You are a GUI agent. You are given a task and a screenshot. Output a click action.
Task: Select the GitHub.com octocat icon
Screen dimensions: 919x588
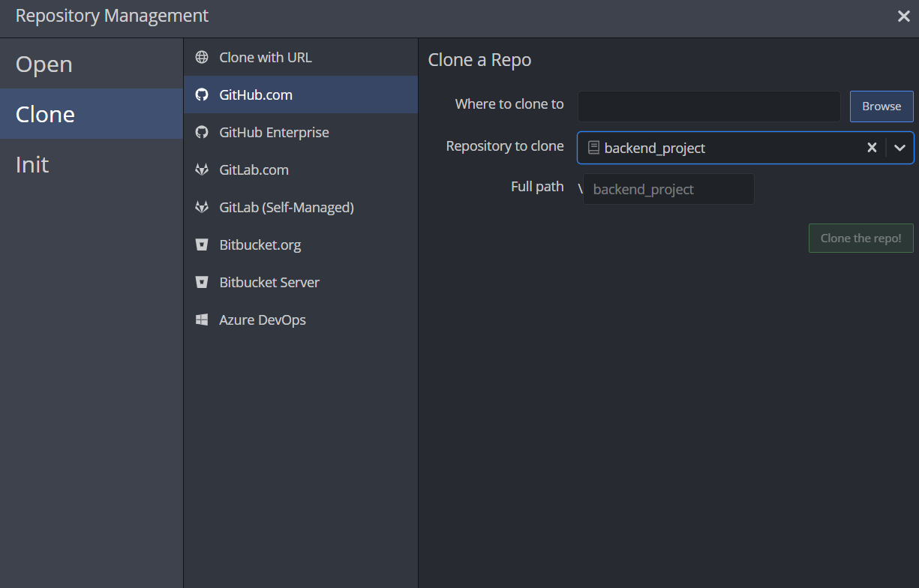point(201,94)
